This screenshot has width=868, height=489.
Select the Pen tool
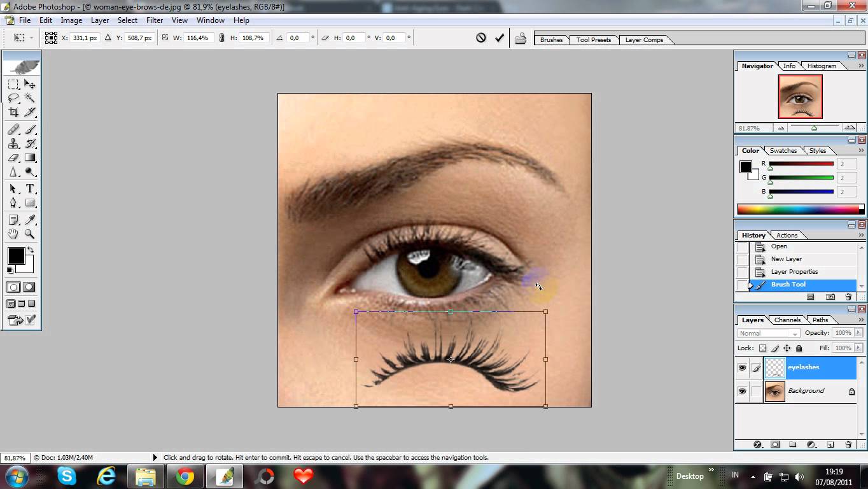coord(13,203)
